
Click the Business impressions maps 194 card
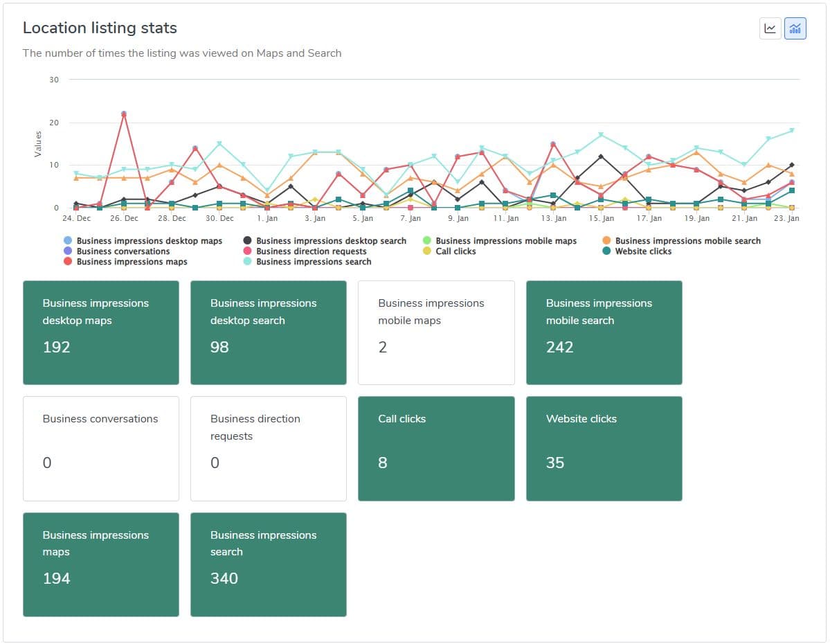[101, 564]
